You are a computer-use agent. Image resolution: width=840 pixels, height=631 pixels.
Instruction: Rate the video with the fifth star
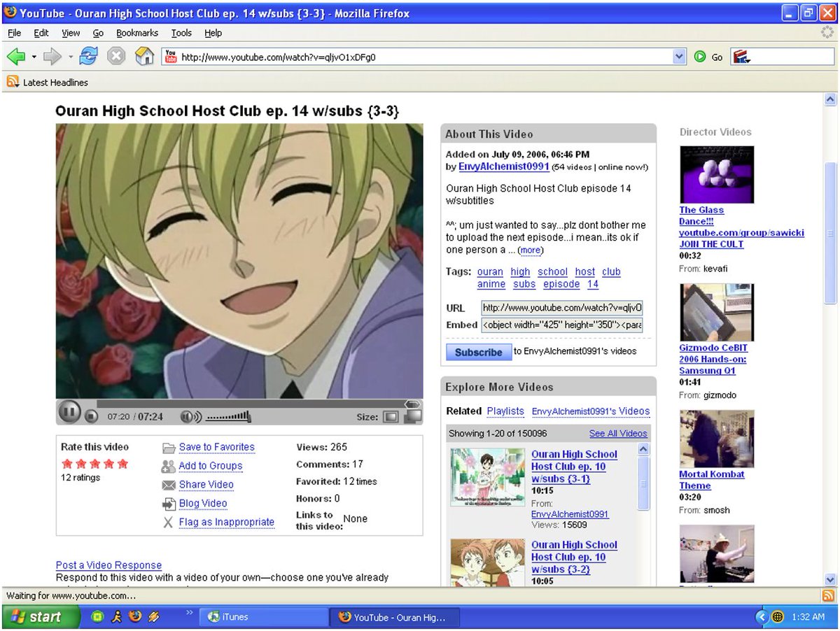[x=123, y=464]
